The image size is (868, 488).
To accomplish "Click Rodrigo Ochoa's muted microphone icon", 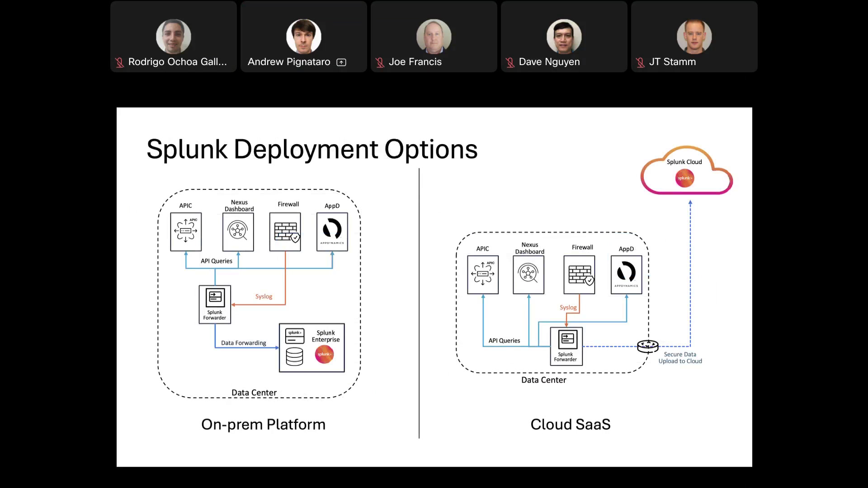I will [x=119, y=62].
